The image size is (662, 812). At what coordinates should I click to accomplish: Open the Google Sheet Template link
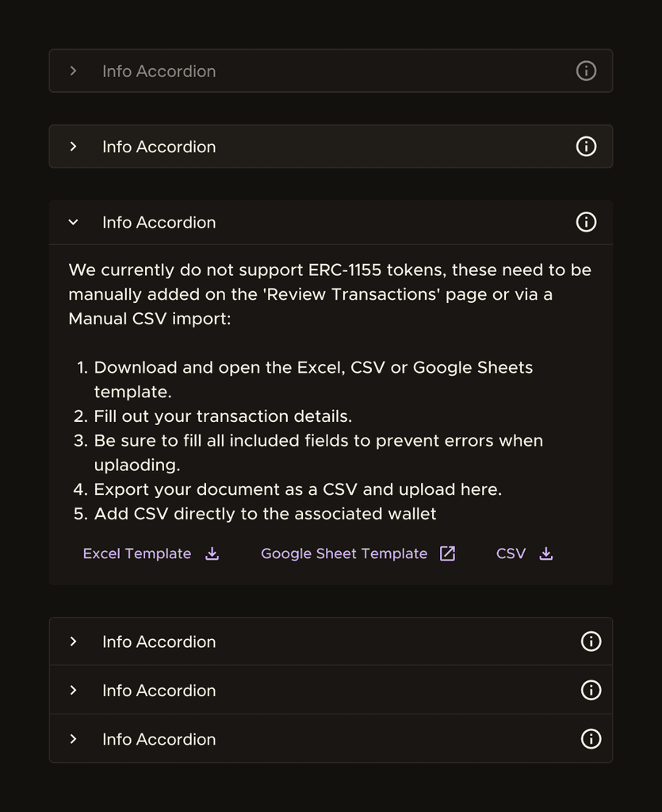pyautogui.click(x=344, y=553)
